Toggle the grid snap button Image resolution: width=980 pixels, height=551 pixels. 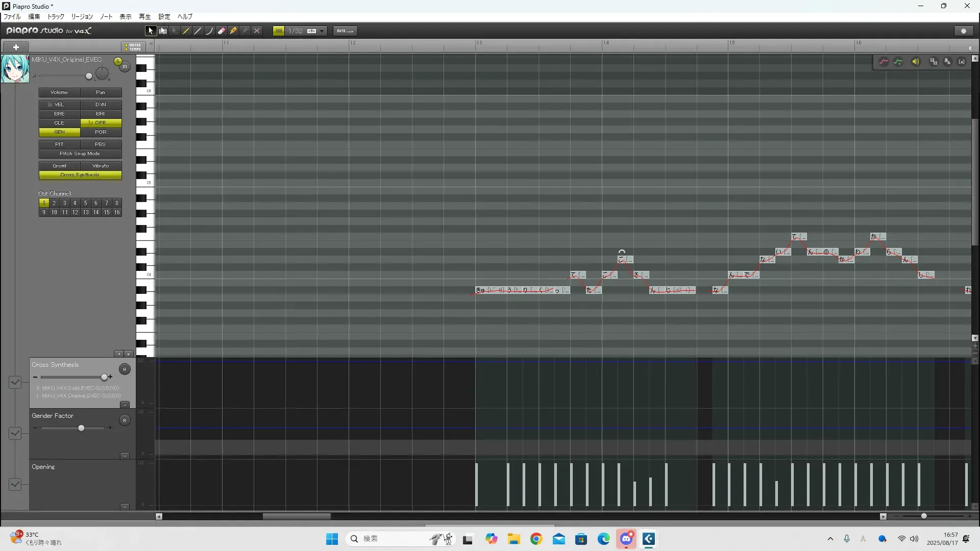point(279,31)
